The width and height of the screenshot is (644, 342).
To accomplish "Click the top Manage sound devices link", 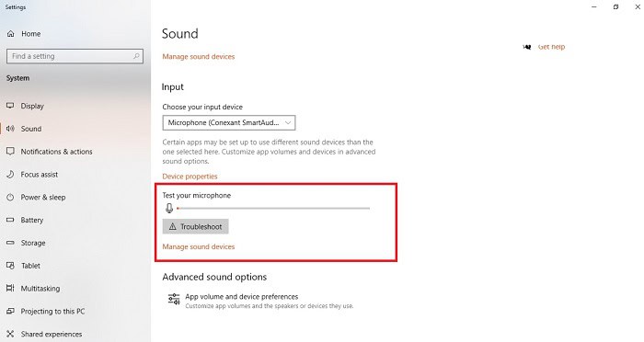I will coord(199,57).
